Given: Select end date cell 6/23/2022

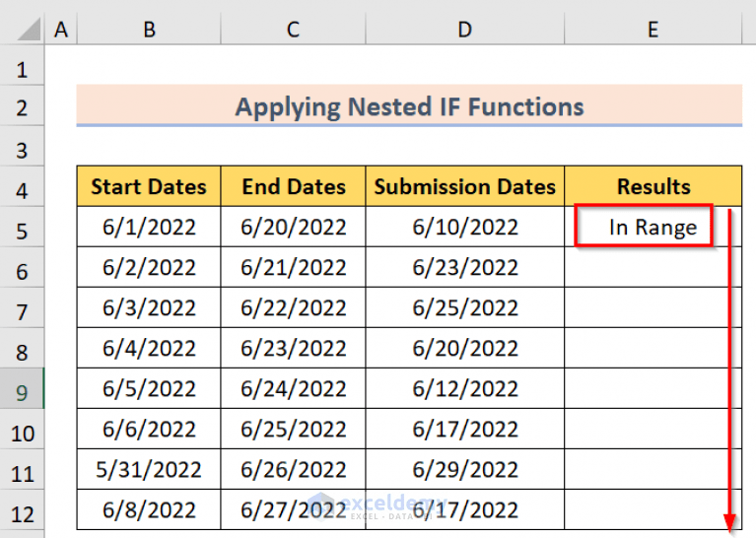Looking at the screenshot, I should pos(293,349).
